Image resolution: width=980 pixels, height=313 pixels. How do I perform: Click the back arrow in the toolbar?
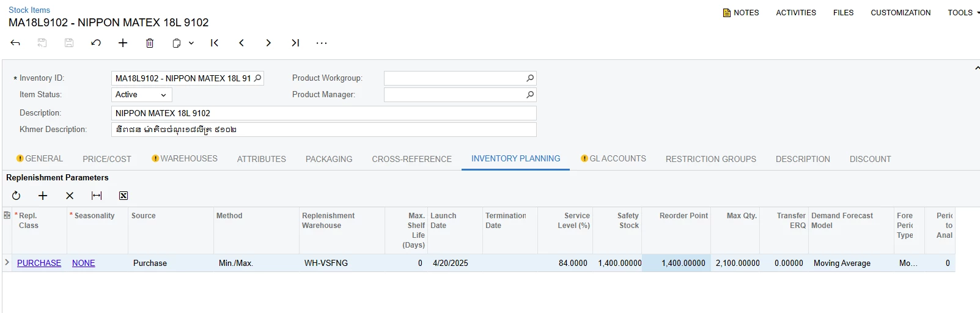(15, 43)
